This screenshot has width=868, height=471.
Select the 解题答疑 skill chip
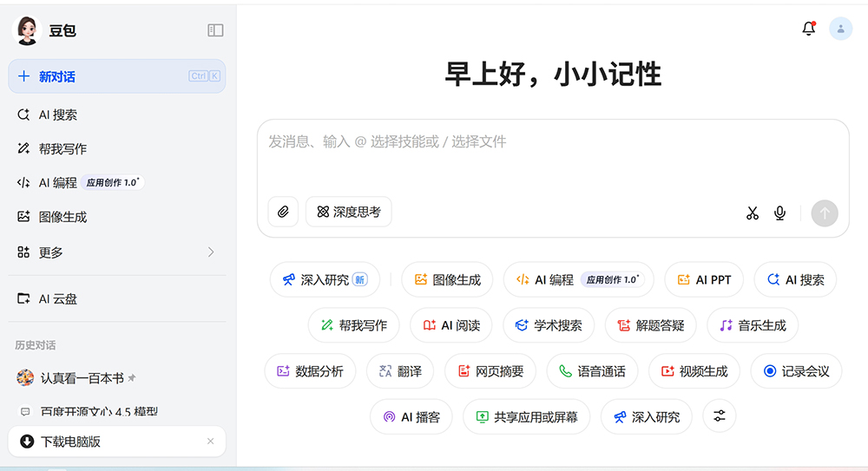point(650,325)
